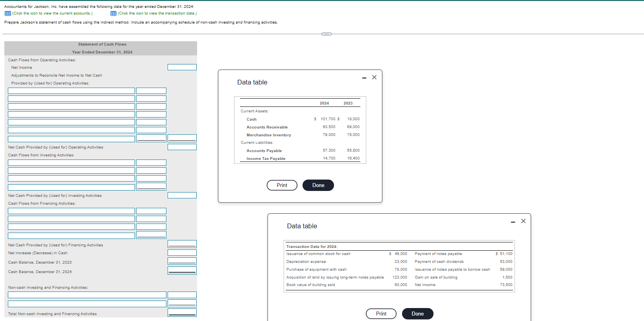Click the notes payable borrowing amount 59,000
Screen dimensions: 644x321
pyautogui.click(x=506, y=270)
